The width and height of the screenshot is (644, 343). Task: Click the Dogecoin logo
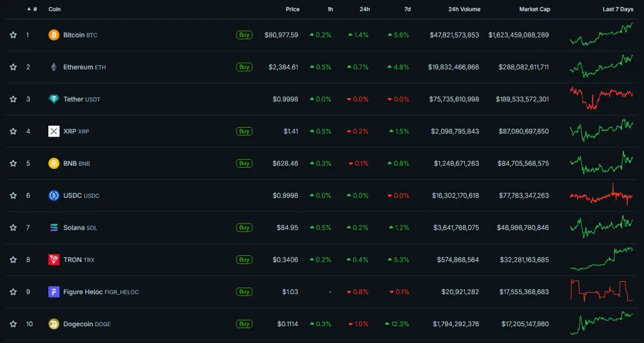point(54,324)
